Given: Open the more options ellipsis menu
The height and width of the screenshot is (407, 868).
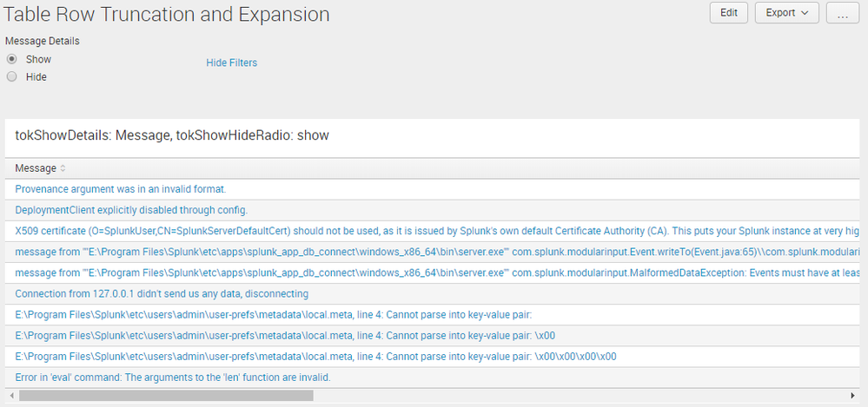Looking at the screenshot, I should pos(842,14).
